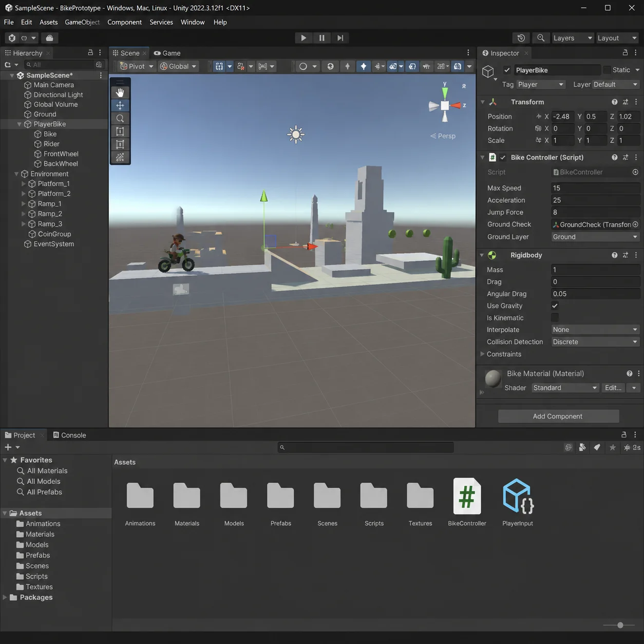Select the Rect tool in Scene overlay
Image resolution: width=644 pixels, height=644 pixels.
(120, 144)
